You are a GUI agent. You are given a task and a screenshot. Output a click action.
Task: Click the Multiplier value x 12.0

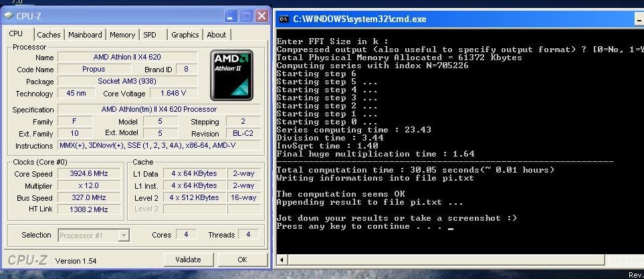tap(89, 185)
